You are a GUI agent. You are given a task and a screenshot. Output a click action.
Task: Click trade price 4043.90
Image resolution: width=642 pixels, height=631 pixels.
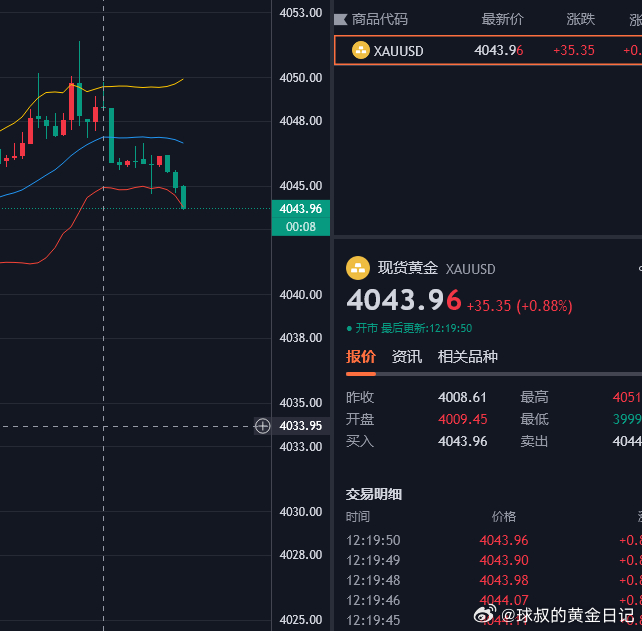[x=504, y=561]
